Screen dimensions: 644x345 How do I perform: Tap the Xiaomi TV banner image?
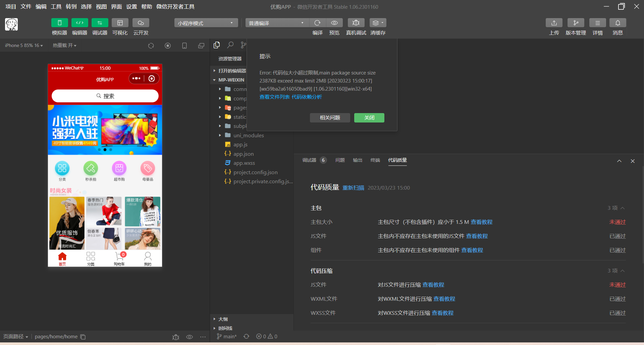[x=105, y=130]
